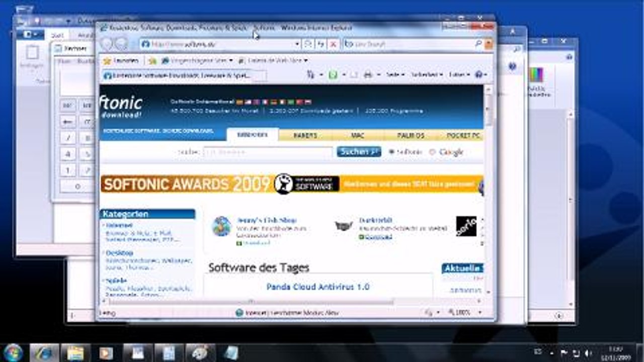Select the Windows tab on Softonic
Screen dimensions: 644x362
tap(253, 135)
